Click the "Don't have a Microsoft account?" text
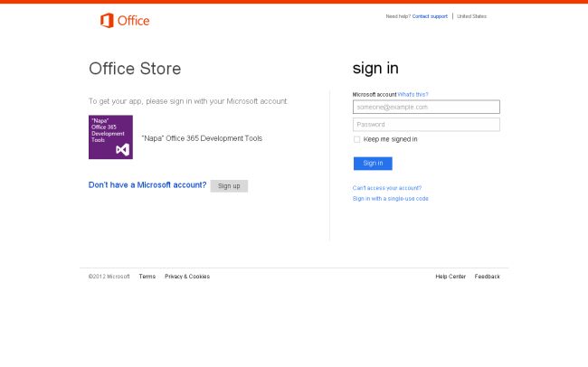The width and height of the screenshot is (588, 367). coord(147,185)
